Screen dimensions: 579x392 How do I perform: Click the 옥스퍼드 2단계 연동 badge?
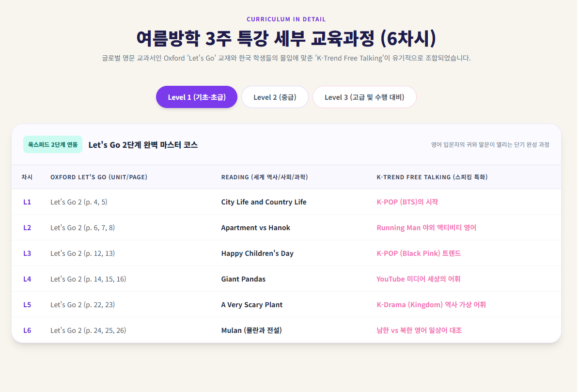click(x=53, y=145)
